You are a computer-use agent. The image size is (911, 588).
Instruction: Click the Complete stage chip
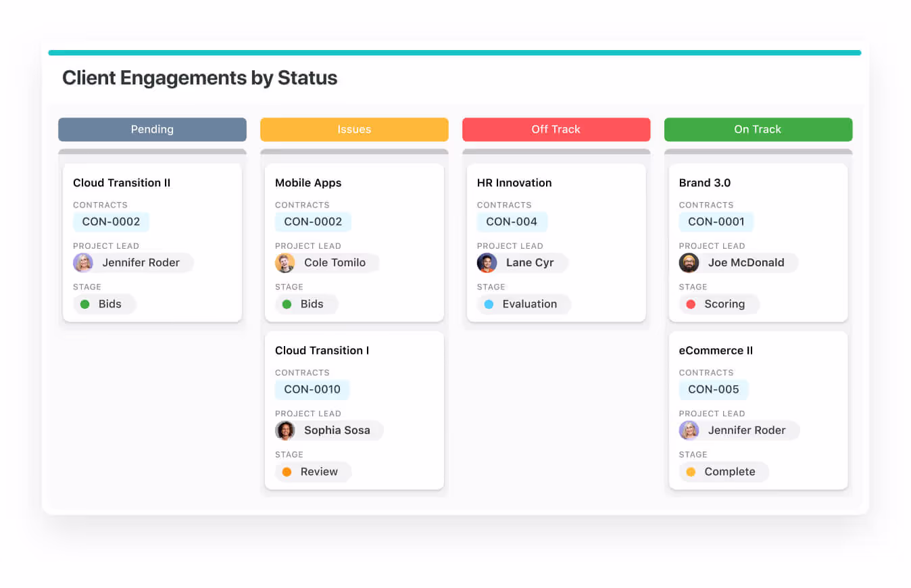(723, 472)
